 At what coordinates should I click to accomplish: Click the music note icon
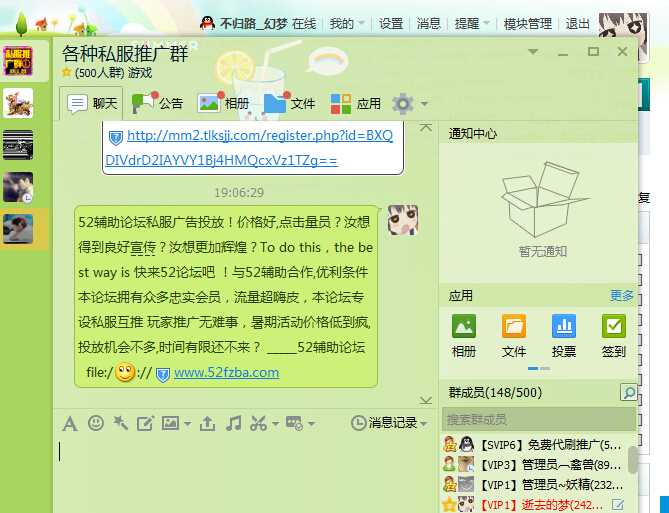(234, 423)
